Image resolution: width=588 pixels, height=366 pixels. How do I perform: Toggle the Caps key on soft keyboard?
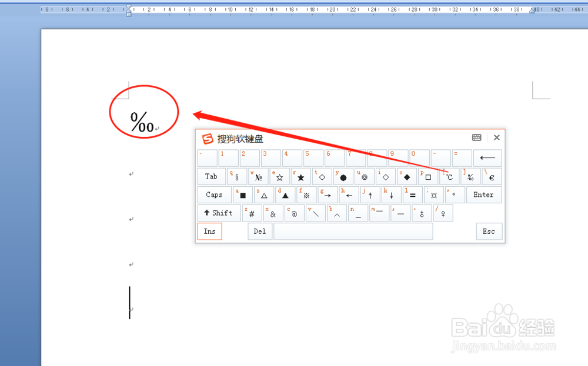(x=214, y=195)
